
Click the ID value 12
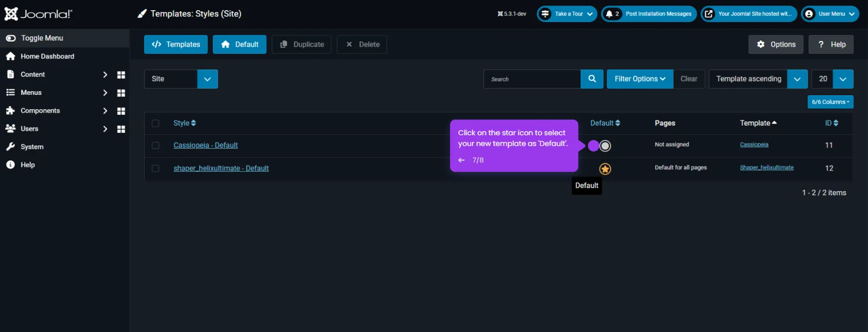tap(829, 169)
